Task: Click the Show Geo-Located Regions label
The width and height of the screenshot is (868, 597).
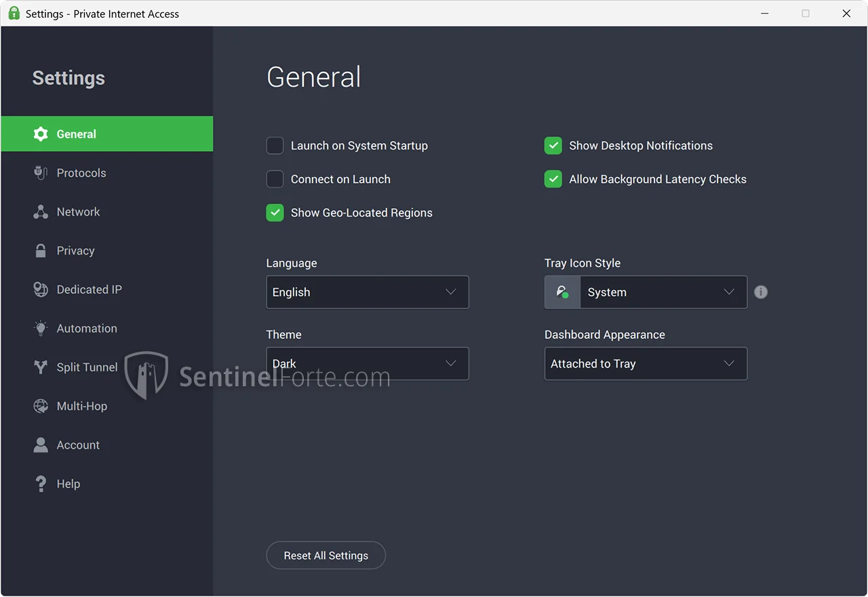Action: (x=361, y=213)
